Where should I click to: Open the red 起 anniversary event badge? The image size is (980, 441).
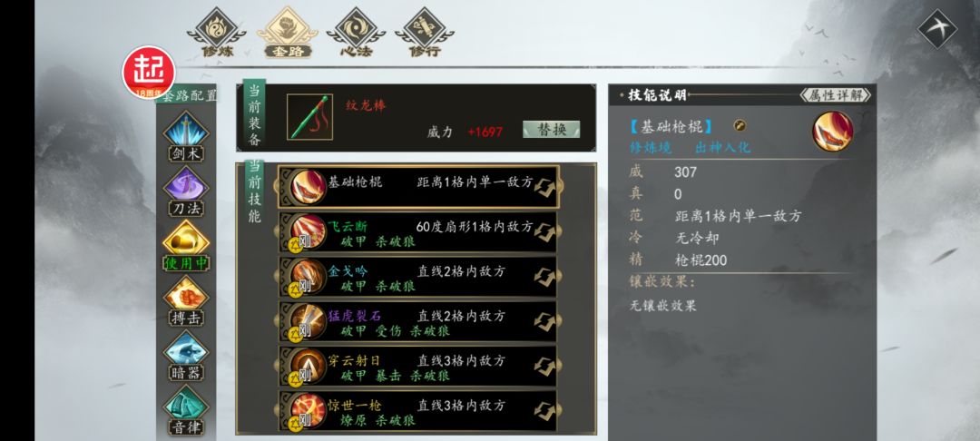(x=149, y=73)
